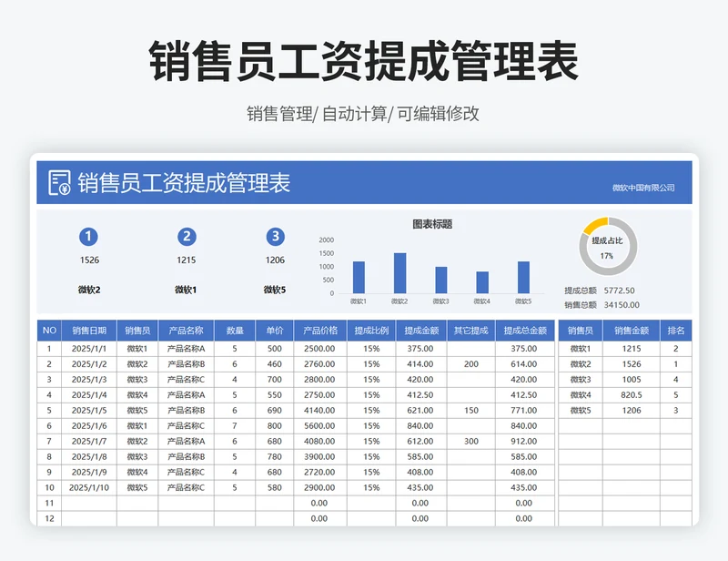Select the 5600.00 product price cell
This screenshot has width=728, height=561.
320,425
